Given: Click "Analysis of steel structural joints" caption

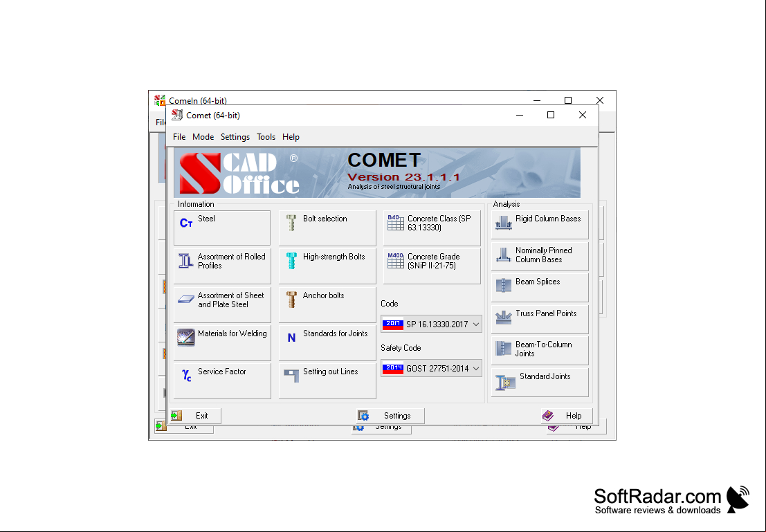Looking at the screenshot, I should (394, 187).
